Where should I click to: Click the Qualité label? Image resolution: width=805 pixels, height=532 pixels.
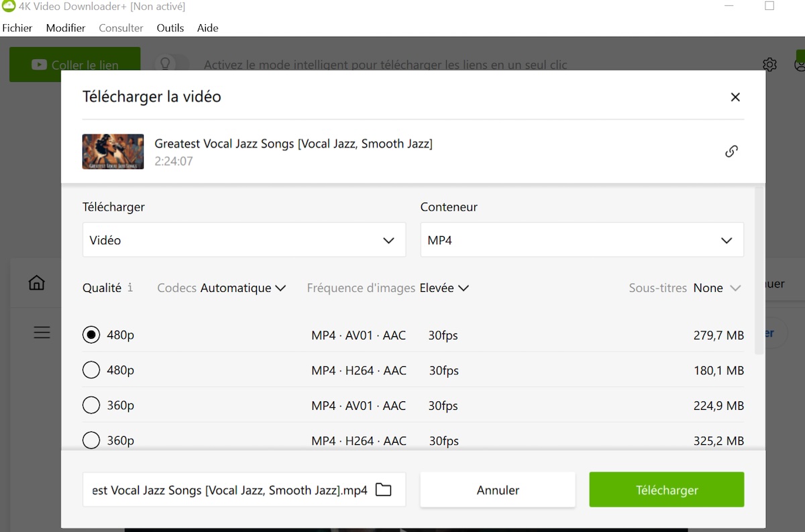(102, 288)
